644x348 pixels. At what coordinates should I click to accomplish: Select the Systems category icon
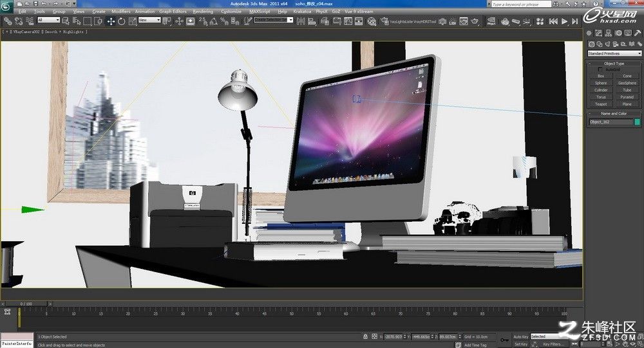[639, 44]
